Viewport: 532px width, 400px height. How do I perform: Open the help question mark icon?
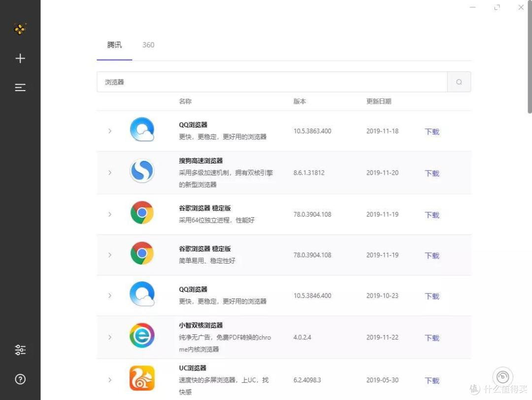(20, 379)
